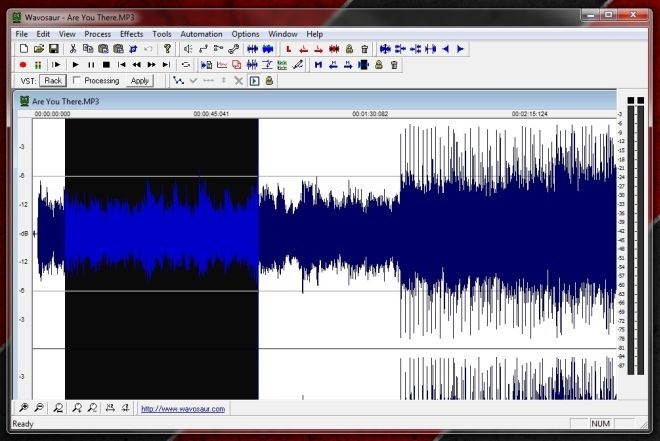
Task: Click the wrench configuration icon
Action: 233,49
